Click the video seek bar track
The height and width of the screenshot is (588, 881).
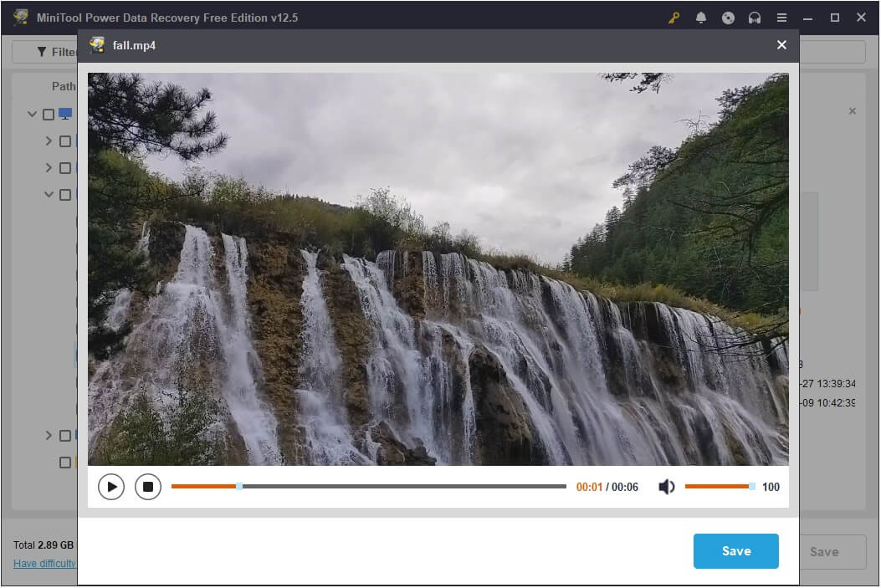(369, 486)
